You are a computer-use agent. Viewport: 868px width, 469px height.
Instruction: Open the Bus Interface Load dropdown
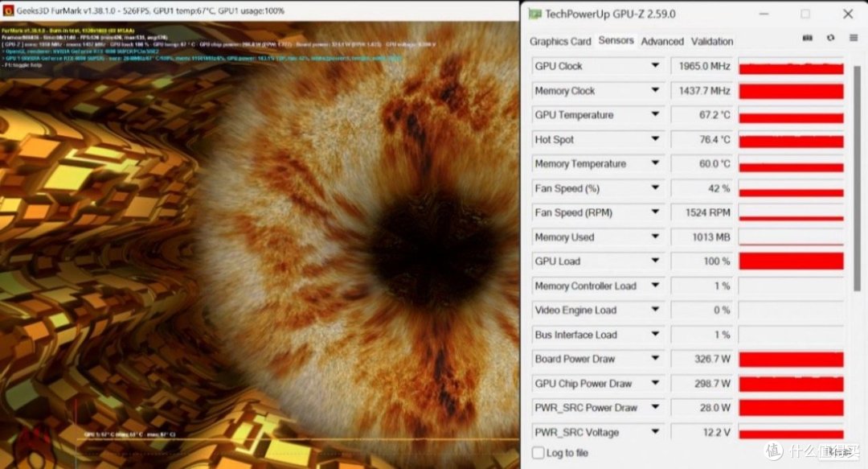click(x=656, y=334)
